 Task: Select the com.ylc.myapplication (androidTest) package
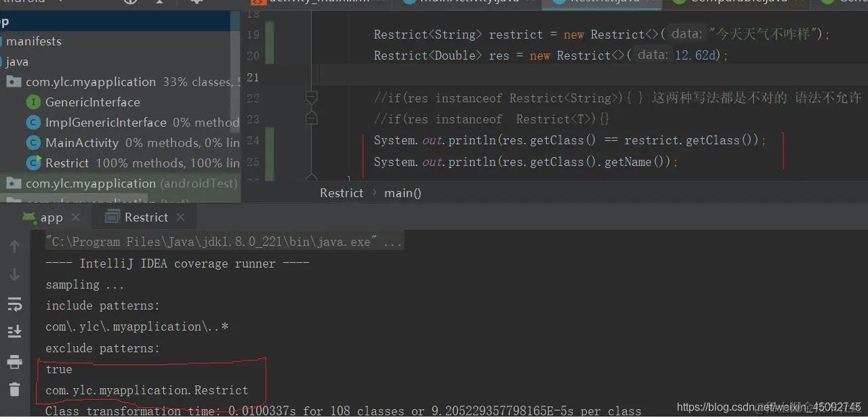coord(132,184)
